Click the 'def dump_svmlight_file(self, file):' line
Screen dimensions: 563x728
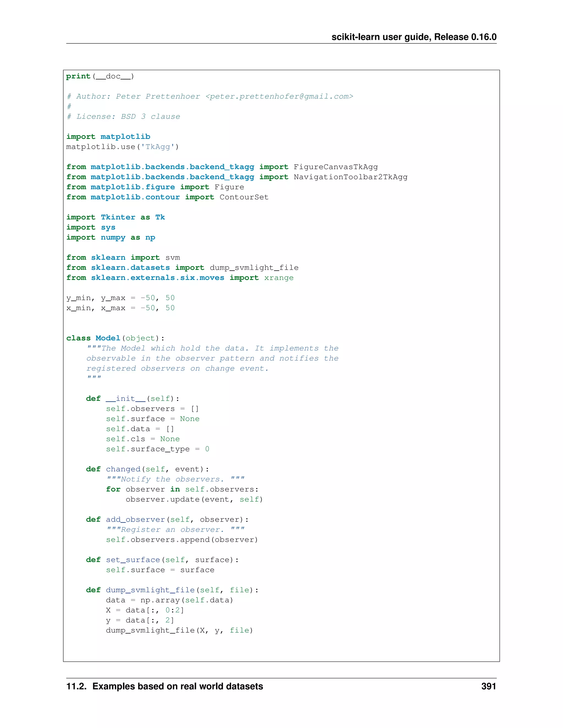pyautogui.click(x=172, y=590)
